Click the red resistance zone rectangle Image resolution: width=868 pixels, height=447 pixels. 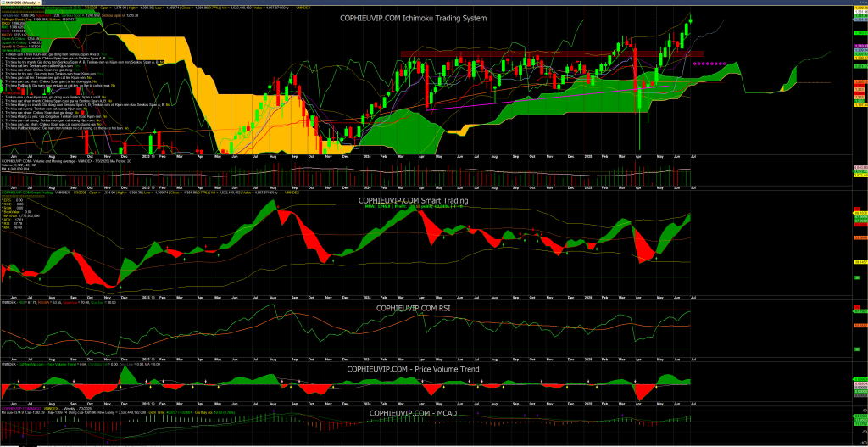pyautogui.click(x=552, y=53)
